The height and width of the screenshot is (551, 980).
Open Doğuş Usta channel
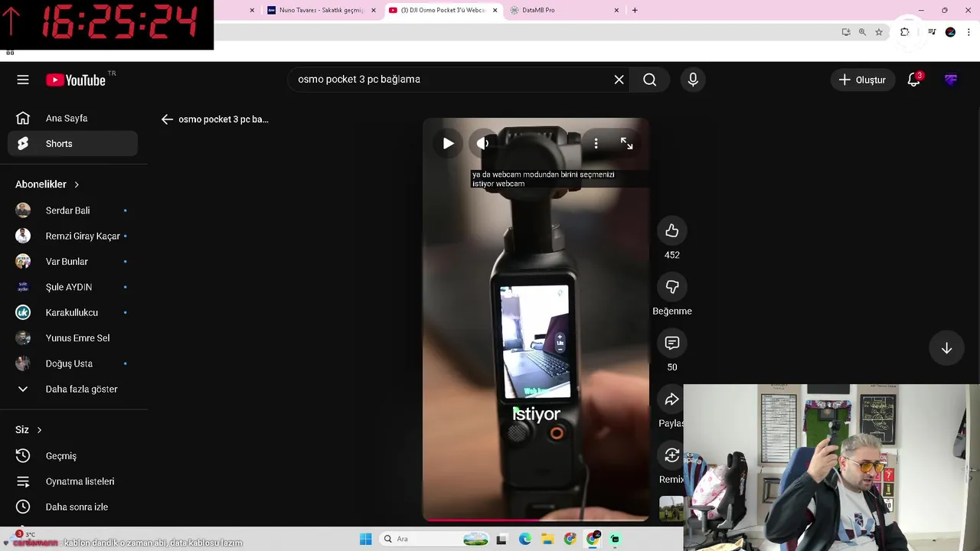tap(73, 364)
